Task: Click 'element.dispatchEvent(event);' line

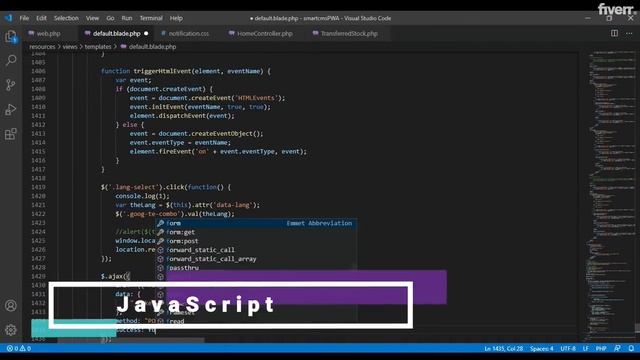Action: 182,116
